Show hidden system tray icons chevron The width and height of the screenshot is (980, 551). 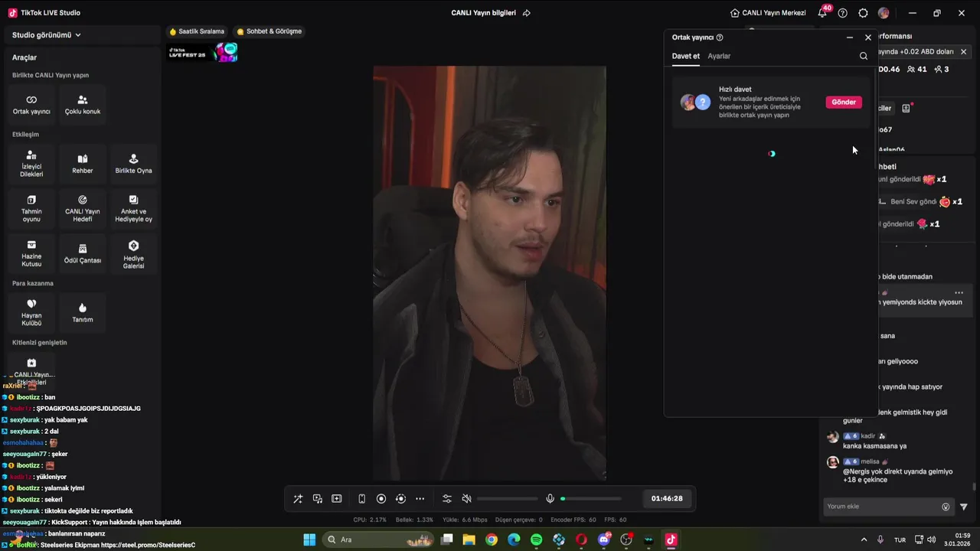pos(864,540)
